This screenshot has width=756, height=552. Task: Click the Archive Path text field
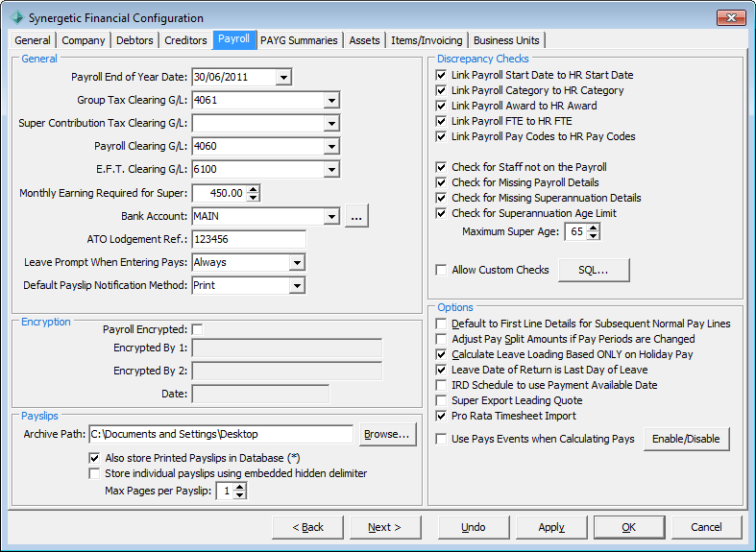pyautogui.click(x=221, y=434)
